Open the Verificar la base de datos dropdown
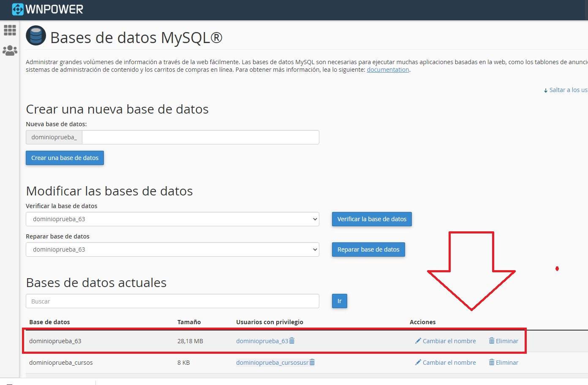Screen dimensions: 588x385 [172, 219]
